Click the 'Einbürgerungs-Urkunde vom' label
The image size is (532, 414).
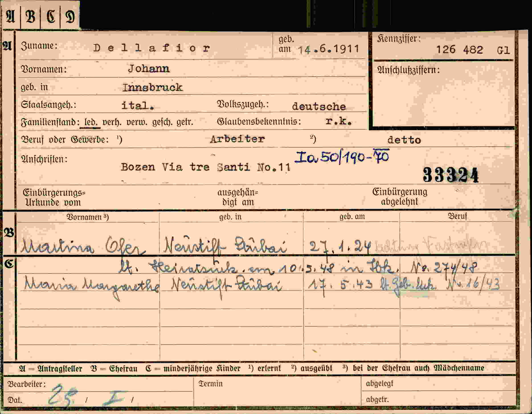(54, 198)
